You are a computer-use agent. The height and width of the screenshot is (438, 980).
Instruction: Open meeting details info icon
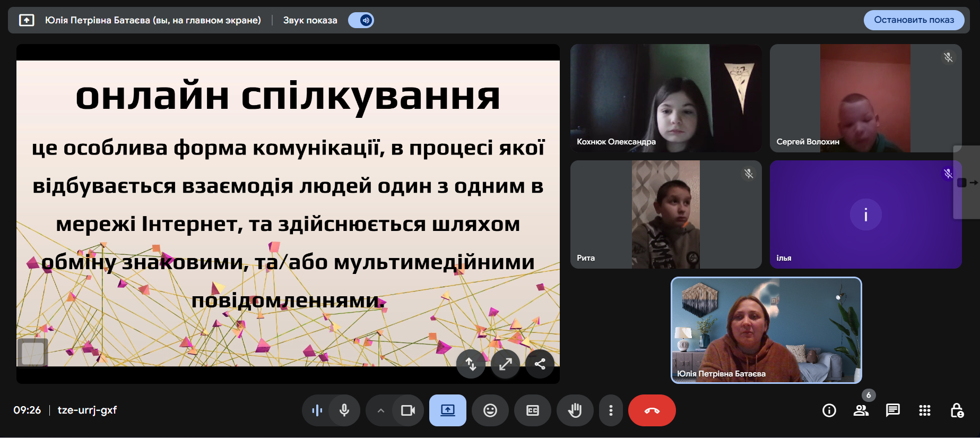pos(829,410)
